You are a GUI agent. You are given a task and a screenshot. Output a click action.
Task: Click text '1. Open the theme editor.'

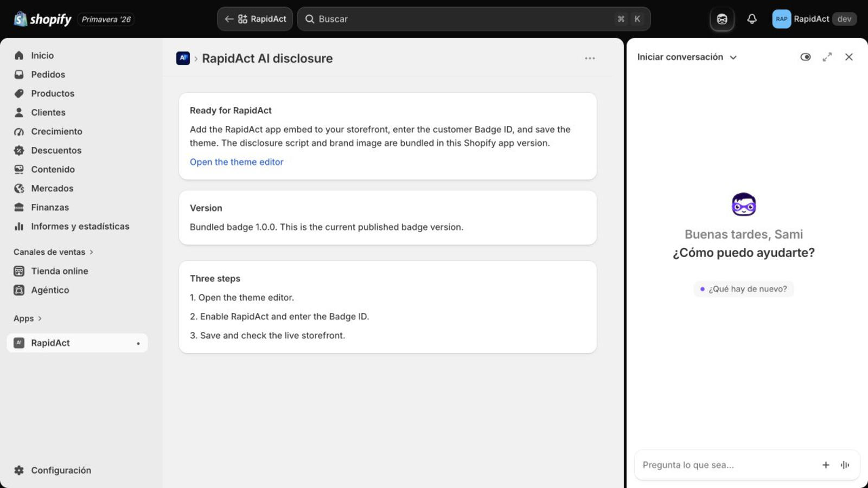coord(242,298)
